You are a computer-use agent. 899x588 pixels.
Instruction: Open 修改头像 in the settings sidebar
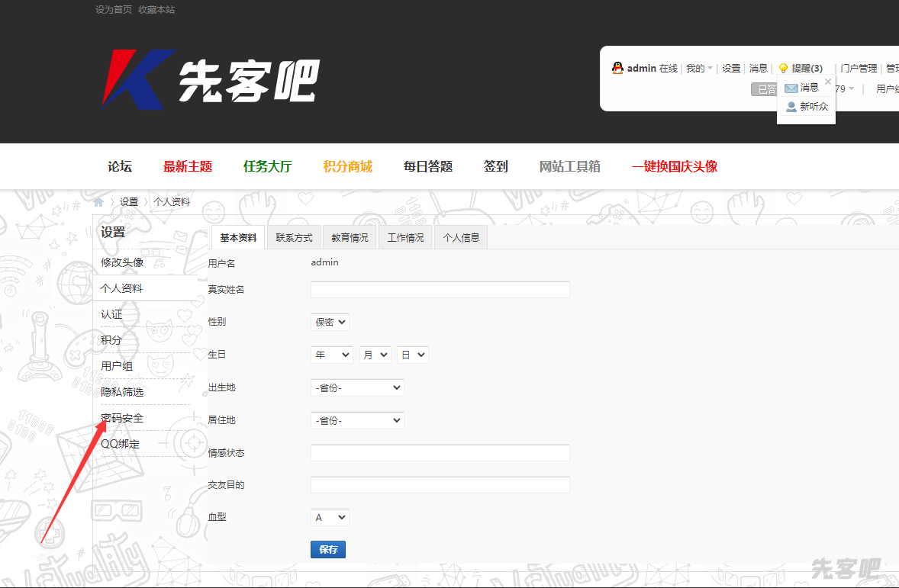click(122, 262)
